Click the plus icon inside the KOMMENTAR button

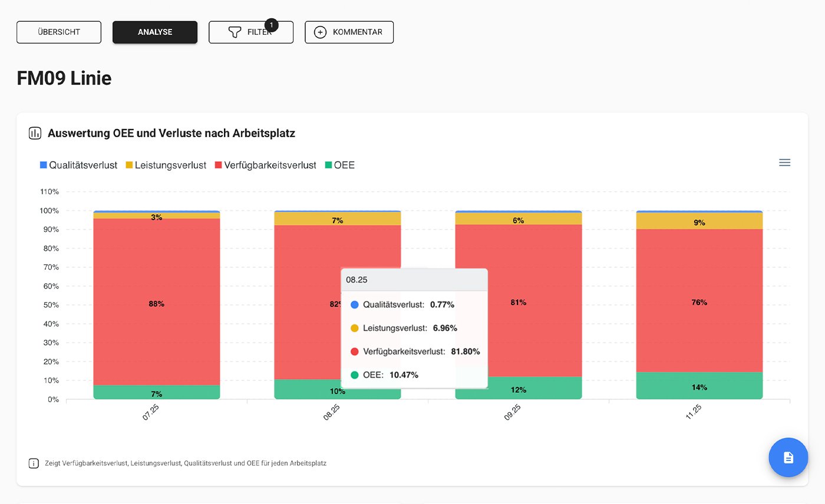coord(320,32)
